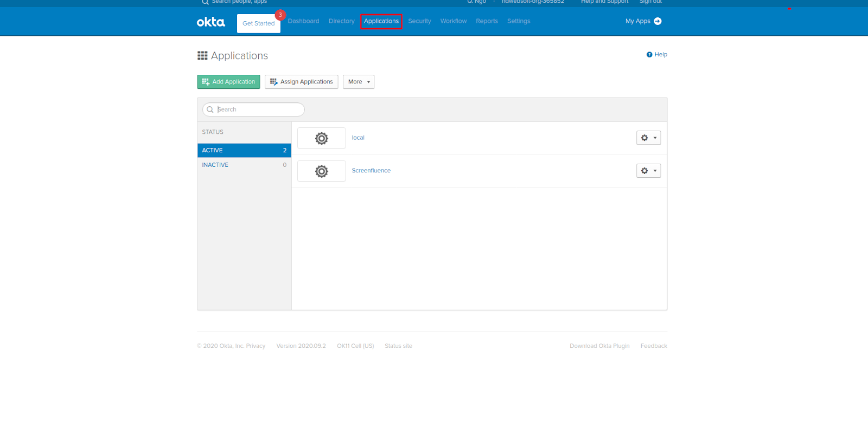Click the Applications grid icon in heading

click(202, 56)
